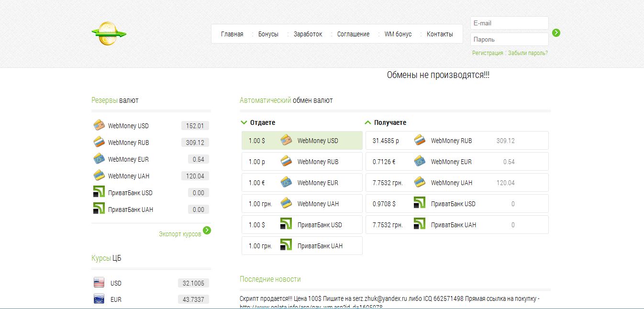Click the 0.9708 $ amount under Получаете
Viewport: 644px width, 309px height.
(384, 204)
